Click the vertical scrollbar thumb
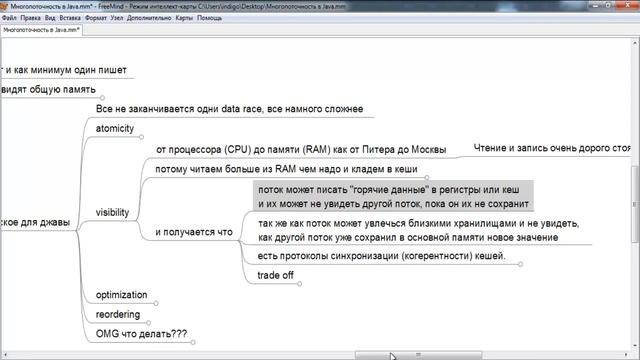The image size is (640, 360). 635,204
